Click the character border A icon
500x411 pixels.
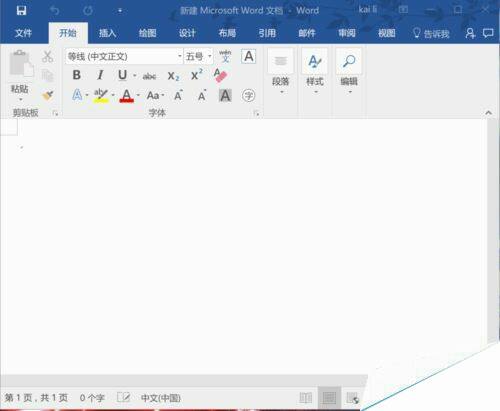pyautogui.click(x=249, y=56)
